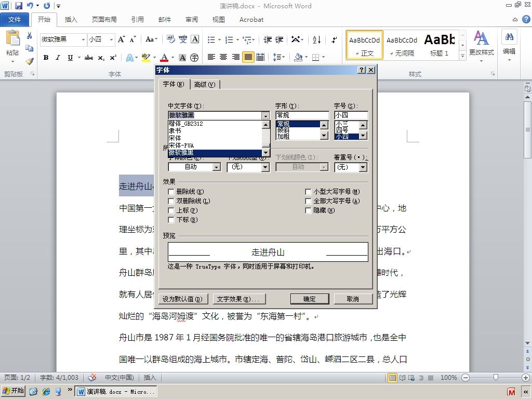
Task: Open the 着重号 emphasis mark dropdown
Action: [x=363, y=167]
